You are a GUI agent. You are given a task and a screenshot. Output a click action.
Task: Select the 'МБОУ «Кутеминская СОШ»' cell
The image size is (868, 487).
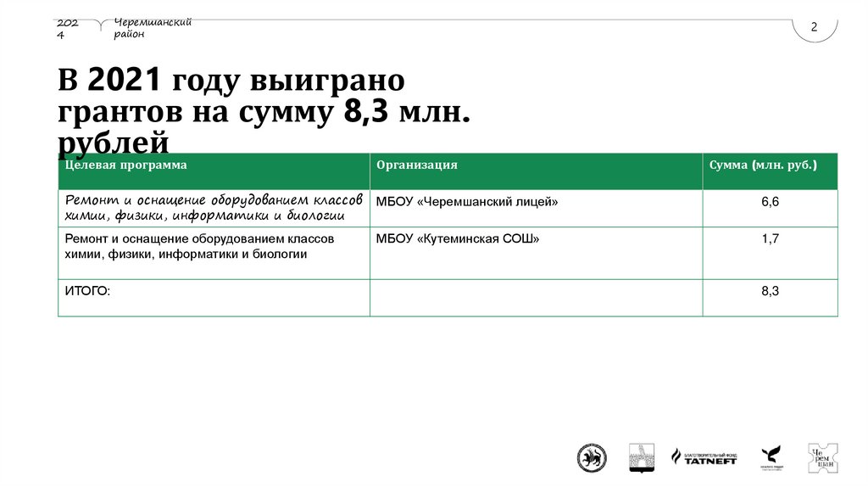tap(536, 253)
